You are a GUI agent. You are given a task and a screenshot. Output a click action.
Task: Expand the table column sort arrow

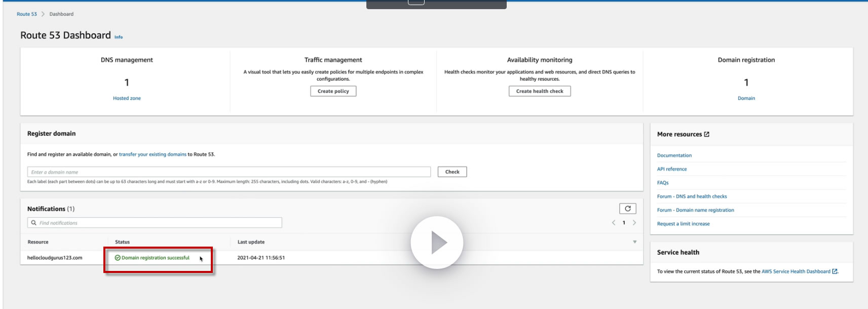634,242
